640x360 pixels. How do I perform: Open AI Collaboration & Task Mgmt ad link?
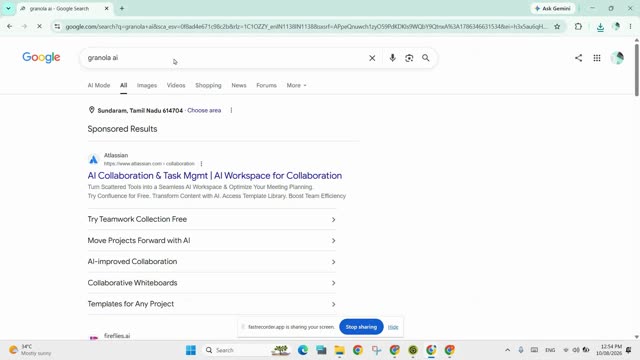point(215,176)
